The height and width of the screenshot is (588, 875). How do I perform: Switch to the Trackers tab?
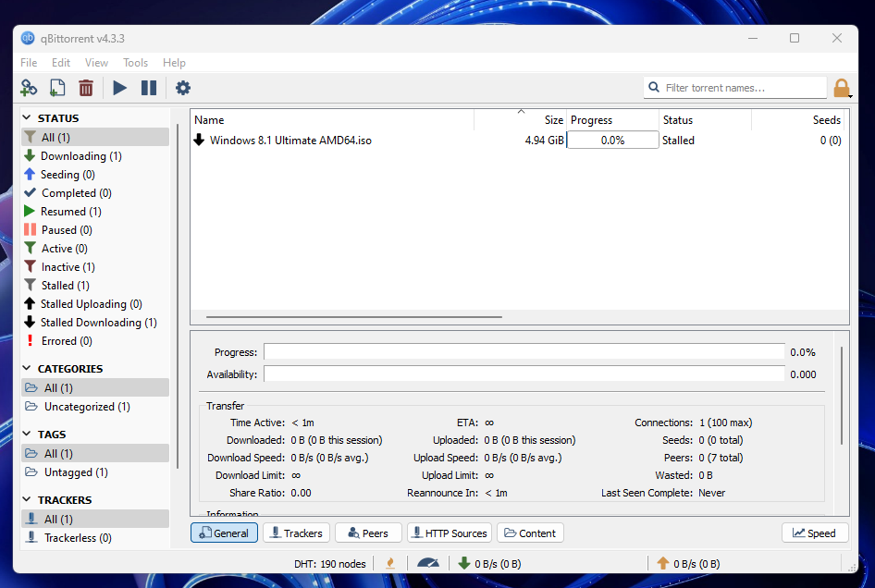296,533
